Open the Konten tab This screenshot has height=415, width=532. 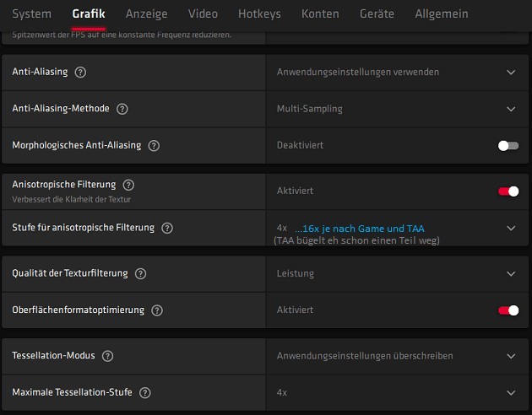(320, 13)
